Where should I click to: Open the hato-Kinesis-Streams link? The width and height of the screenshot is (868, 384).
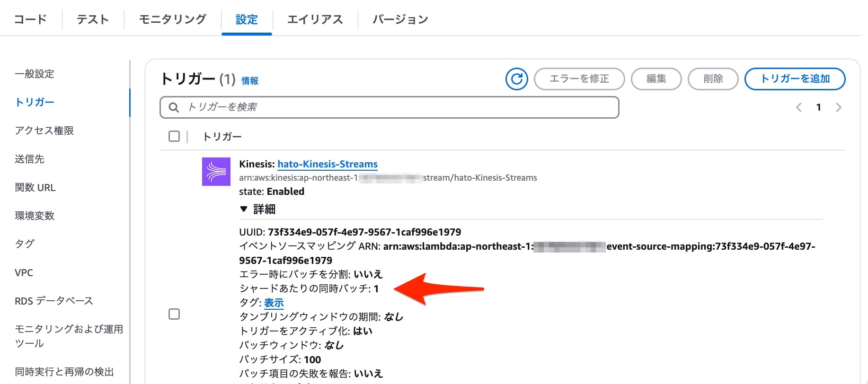(328, 164)
